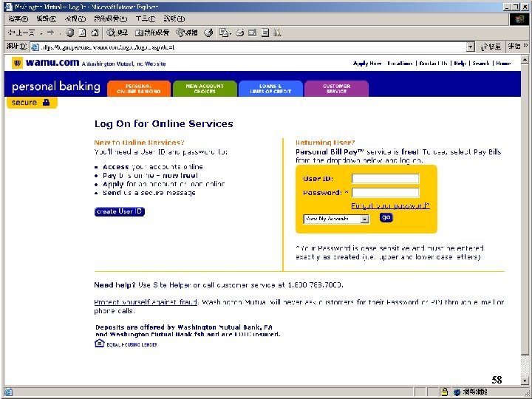Open the Media pane toolbar button
This screenshot has width=532, height=399.
(x=187, y=33)
